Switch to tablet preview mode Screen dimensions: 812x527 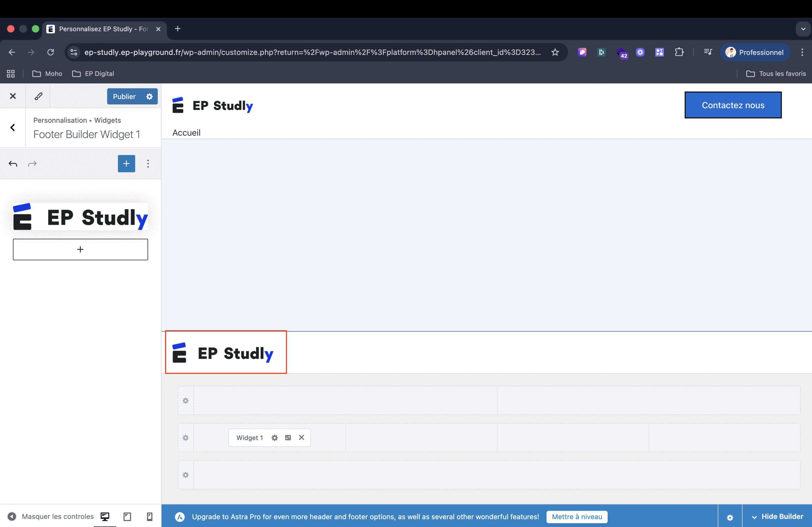127,516
